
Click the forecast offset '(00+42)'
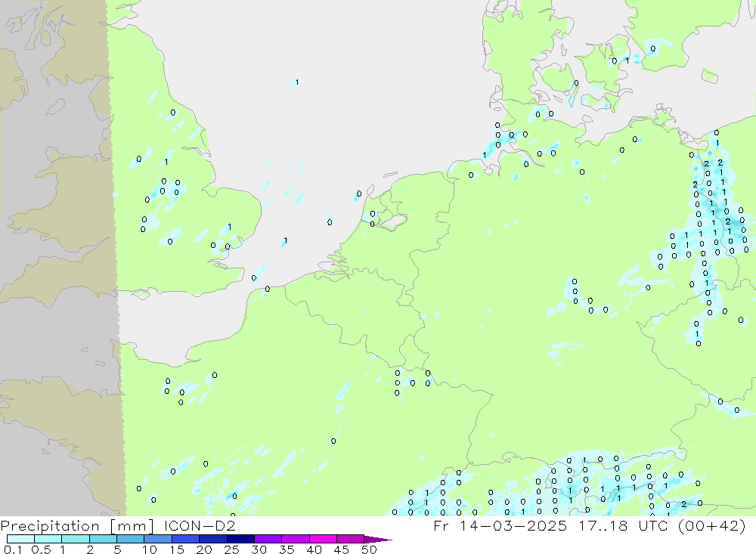coord(711,525)
